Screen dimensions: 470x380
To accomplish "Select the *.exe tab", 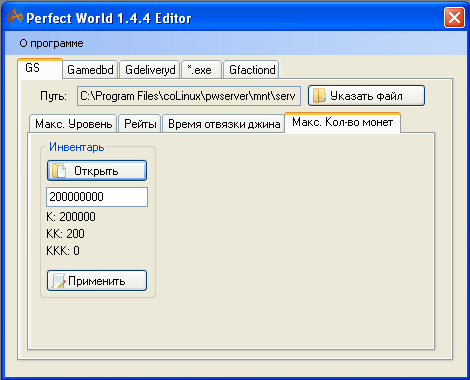I will 201,70.
